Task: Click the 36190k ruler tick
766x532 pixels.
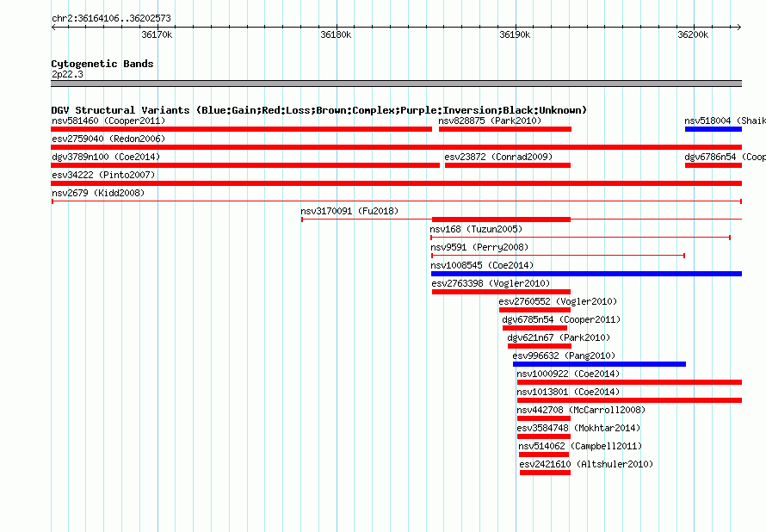Action: 515,34
